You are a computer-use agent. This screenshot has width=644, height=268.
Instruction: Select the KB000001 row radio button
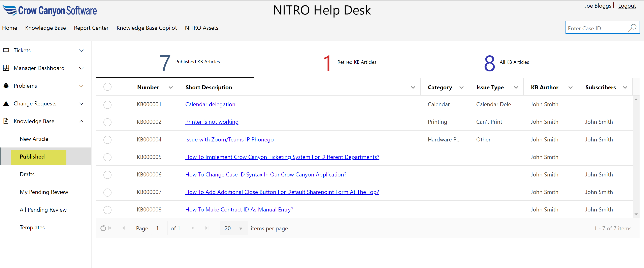tap(107, 104)
